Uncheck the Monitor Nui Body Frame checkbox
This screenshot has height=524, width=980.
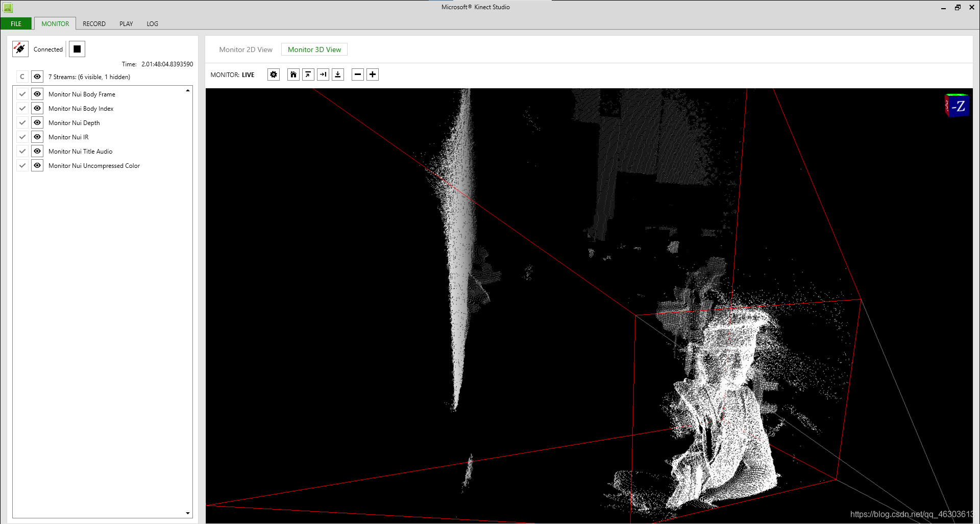22,94
